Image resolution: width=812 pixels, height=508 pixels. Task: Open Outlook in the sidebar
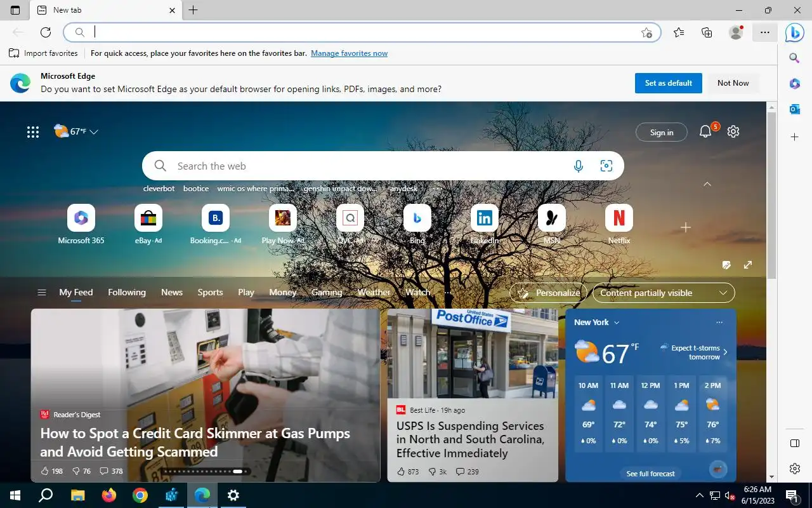coord(794,109)
